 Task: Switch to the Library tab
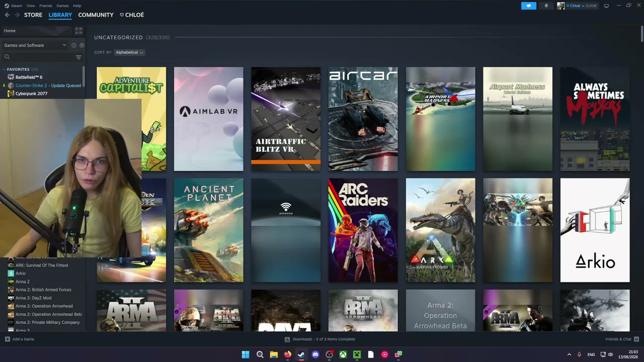pos(60,15)
